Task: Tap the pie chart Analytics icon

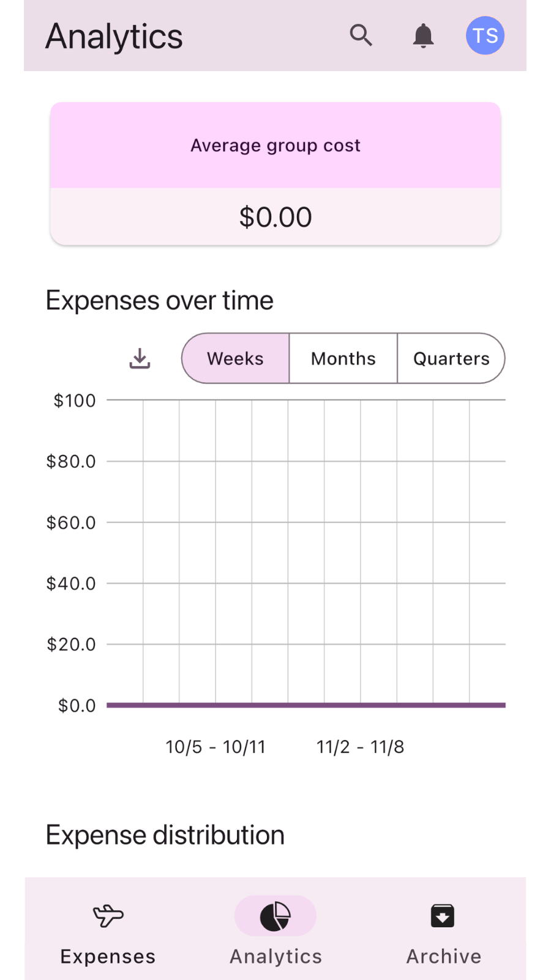Action: coord(275,916)
